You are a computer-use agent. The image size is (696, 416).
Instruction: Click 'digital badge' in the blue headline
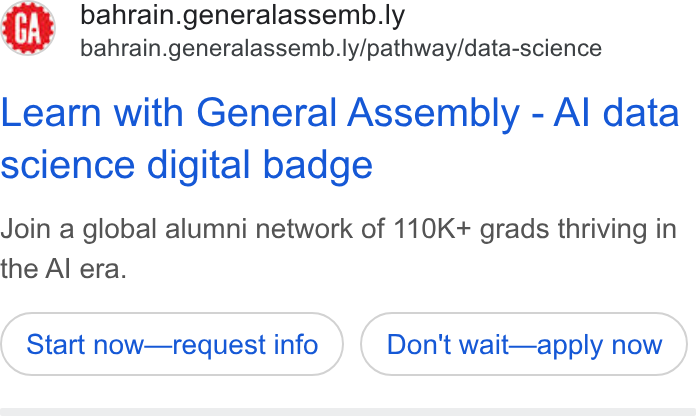(x=260, y=166)
